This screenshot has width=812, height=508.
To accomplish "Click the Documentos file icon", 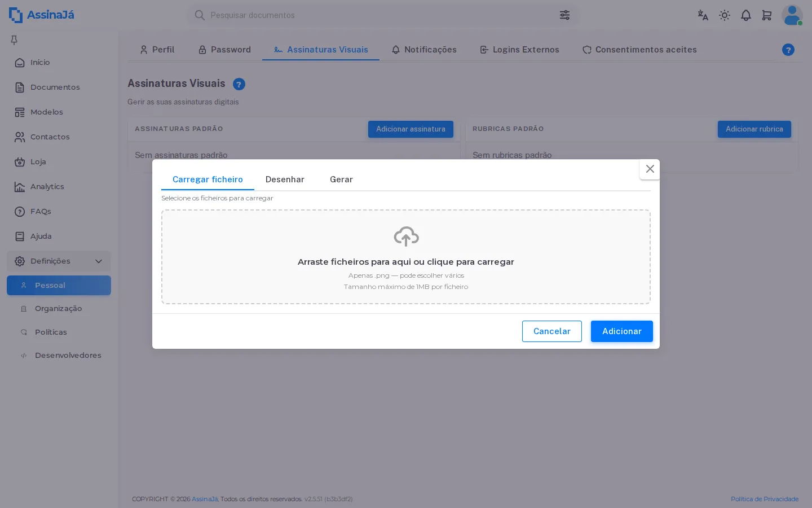I will (20, 87).
